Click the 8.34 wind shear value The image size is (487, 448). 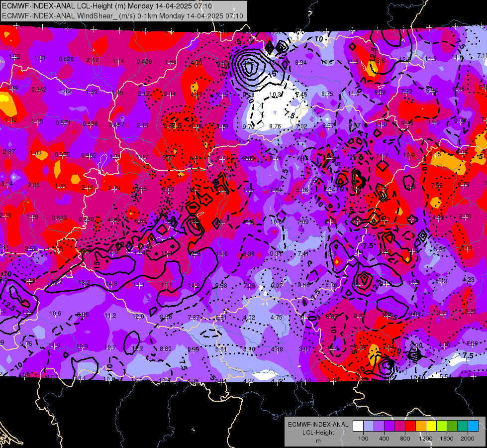[300, 63]
